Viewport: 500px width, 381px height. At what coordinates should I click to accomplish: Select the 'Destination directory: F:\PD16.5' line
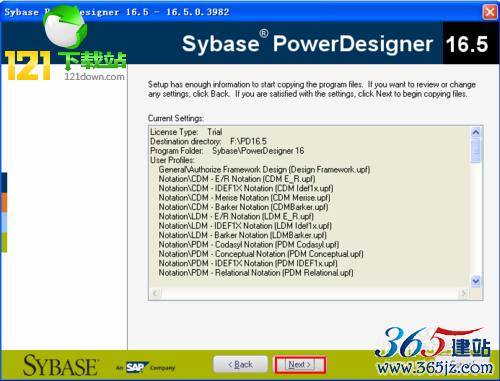[208, 141]
